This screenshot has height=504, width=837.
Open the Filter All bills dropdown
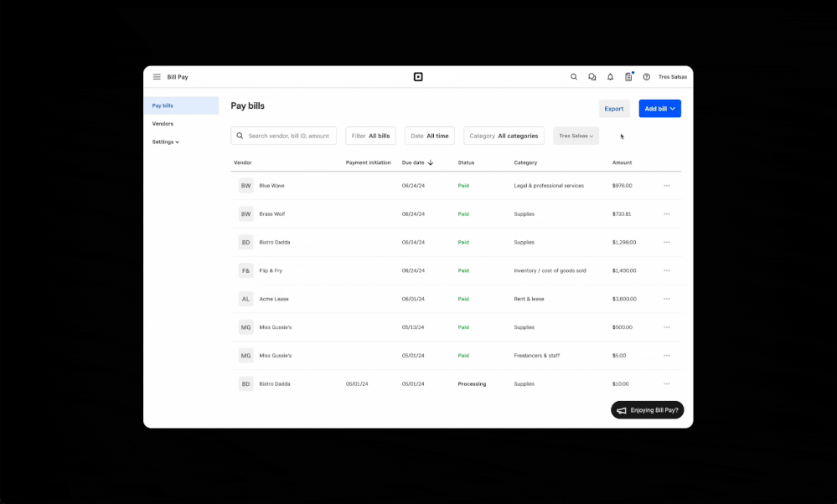coord(370,135)
